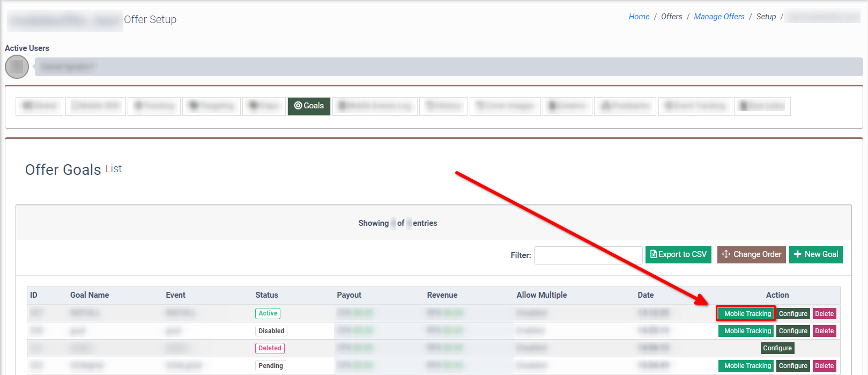
Task: Click the Export to CSV file icon
Action: point(654,254)
